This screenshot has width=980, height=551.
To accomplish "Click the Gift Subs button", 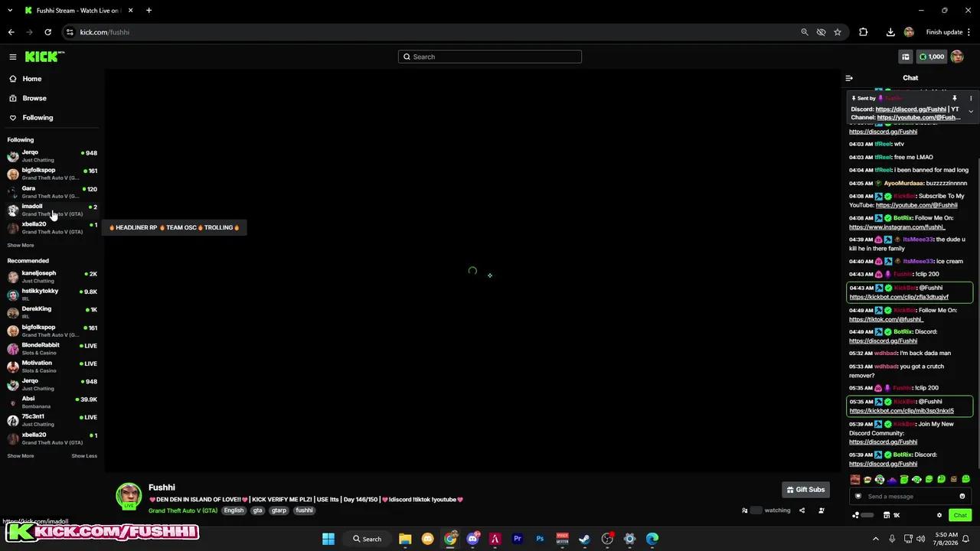I will [806, 490].
